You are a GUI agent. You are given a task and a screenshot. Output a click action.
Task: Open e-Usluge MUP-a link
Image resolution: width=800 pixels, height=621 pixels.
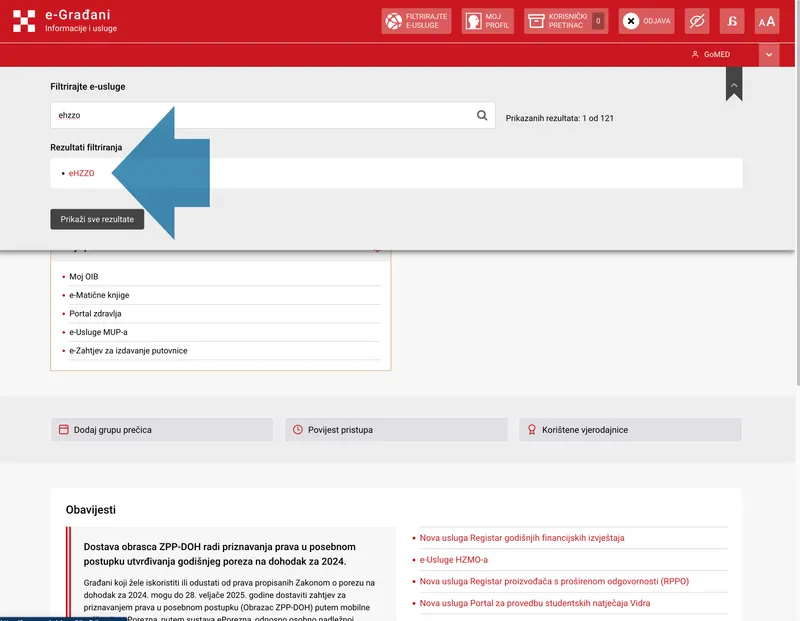pyautogui.click(x=98, y=332)
